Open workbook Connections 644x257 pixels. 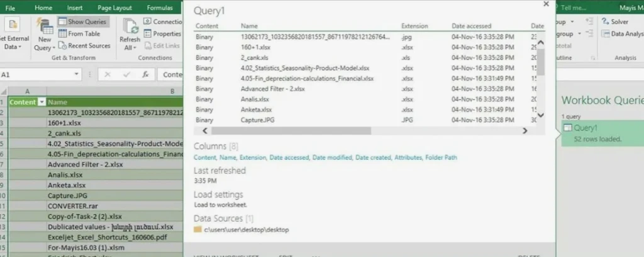163,22
